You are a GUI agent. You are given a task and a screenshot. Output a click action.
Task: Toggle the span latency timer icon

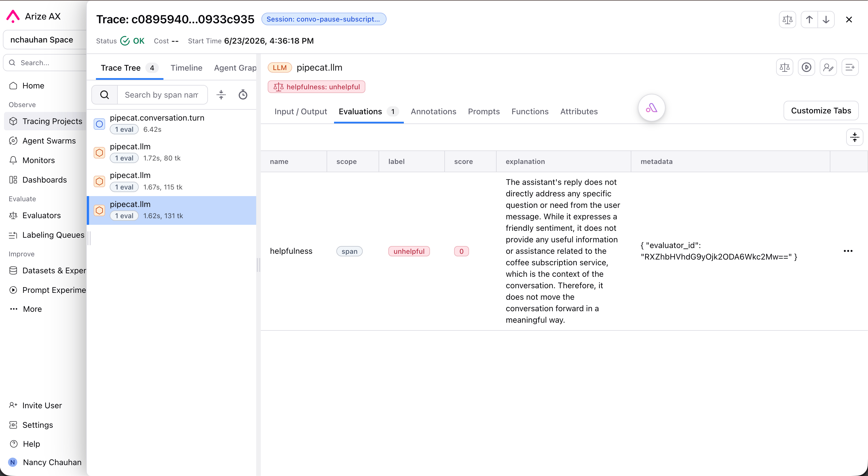[243, 95]
